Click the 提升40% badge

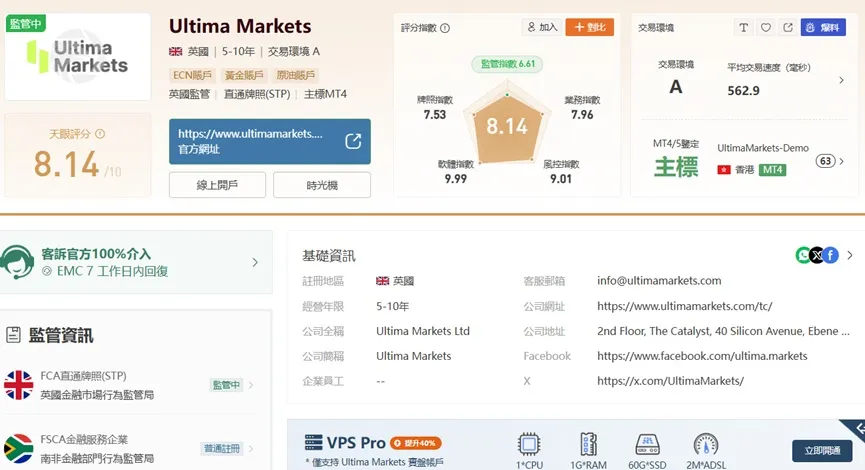415,443
